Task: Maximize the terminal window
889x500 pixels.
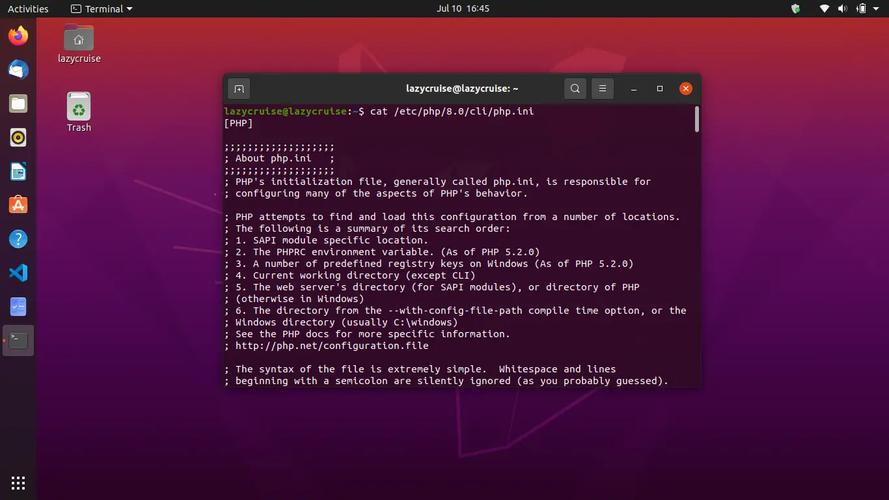Action: click(659, 88)
